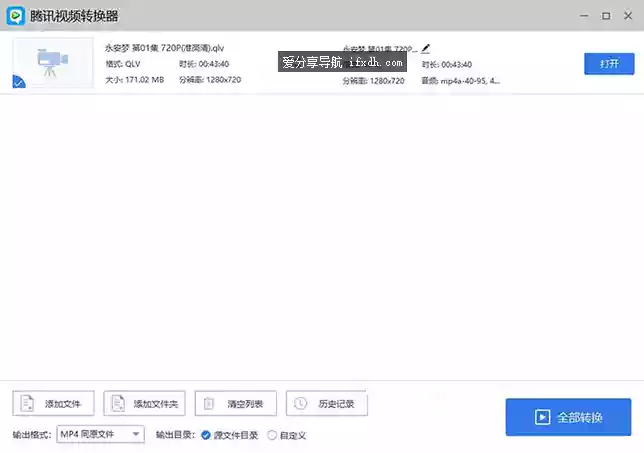Click the 添加文件 button
The height and width of the screenshot is (453, 644).
pyautogui.click(x=53, y=403)
